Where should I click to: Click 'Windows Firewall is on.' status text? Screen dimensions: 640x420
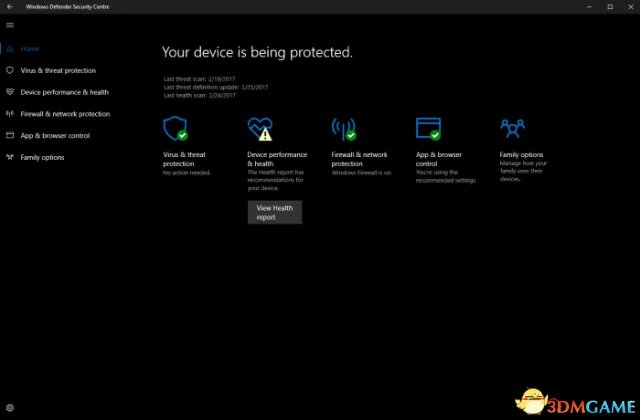coord(362,173)
